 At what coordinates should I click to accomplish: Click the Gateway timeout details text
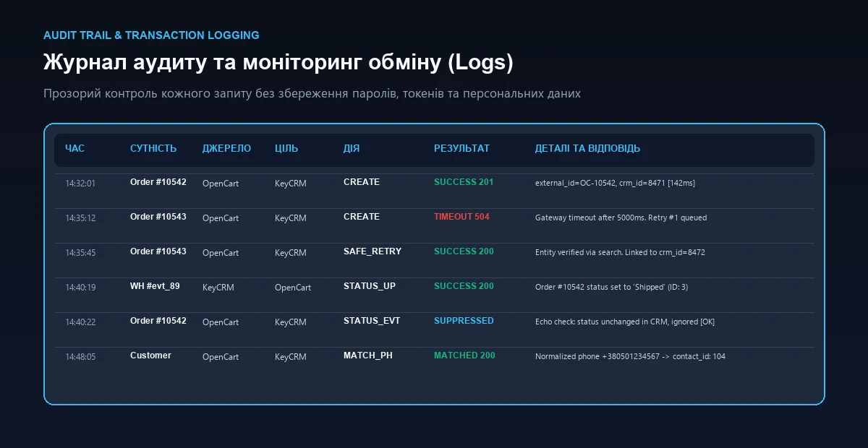pyautogui.click(x=621, y=218)
